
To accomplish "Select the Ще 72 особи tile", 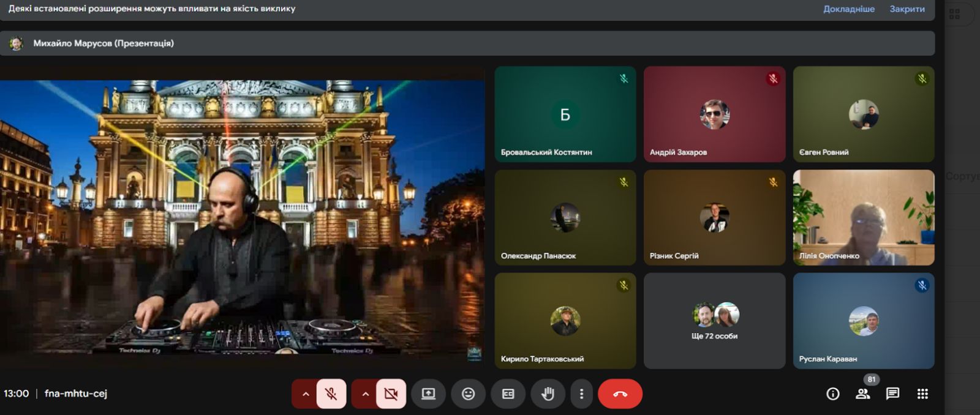I will tap(714, 321).
